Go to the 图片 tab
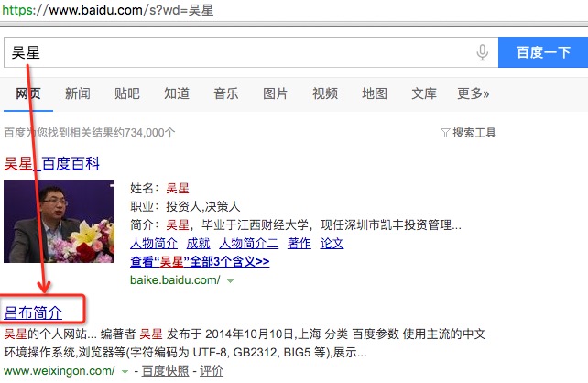Screen dimensions: 588x383 pyautogui.click(x=276, y=93)
